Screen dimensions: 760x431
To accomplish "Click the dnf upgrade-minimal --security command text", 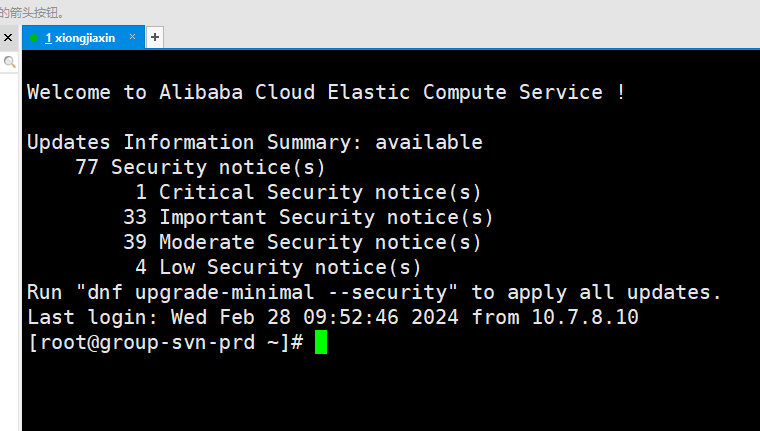I will pyautogui.click(x=267, y=292).
